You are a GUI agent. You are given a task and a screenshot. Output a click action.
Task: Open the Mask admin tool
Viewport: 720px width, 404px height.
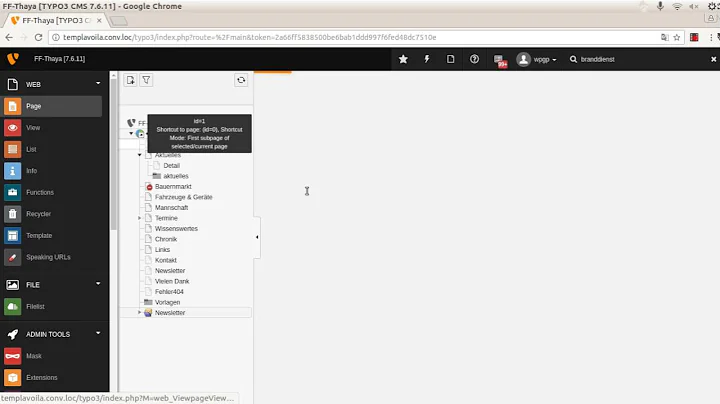click(51, 356)
